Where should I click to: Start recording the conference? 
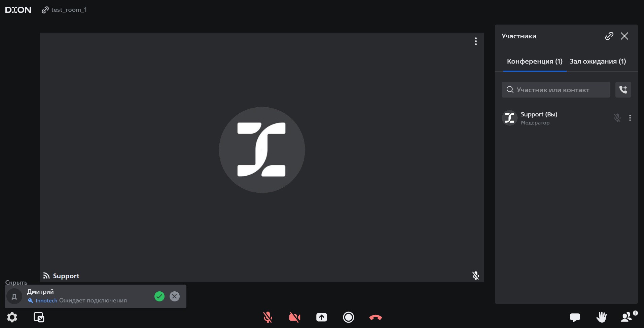click(x=349, y=317)
